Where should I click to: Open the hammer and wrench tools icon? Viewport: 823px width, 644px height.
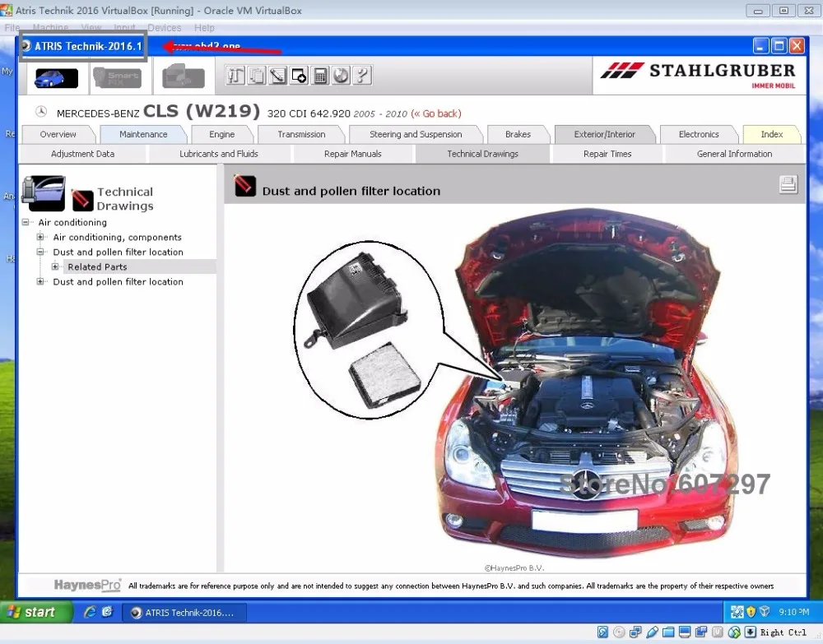click(235, 76)
